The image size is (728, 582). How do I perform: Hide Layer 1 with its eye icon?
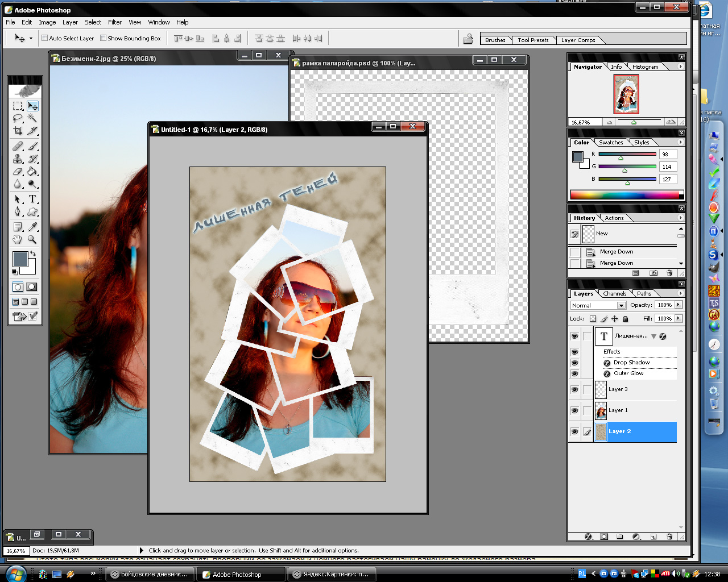574,410
